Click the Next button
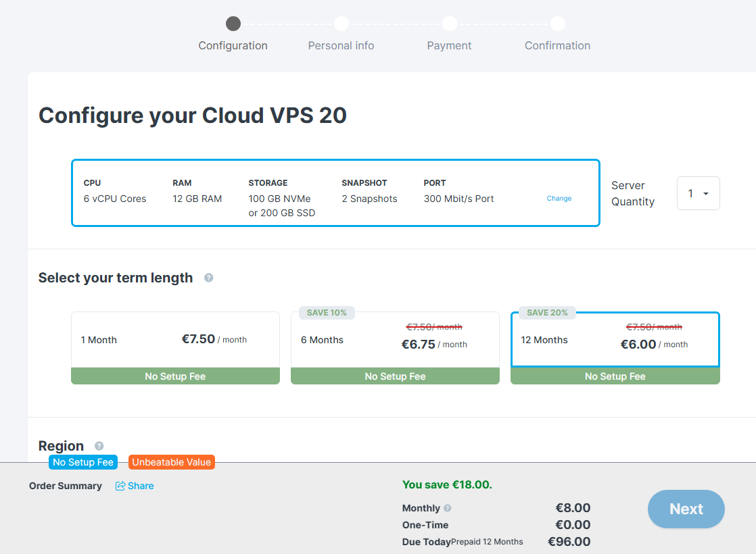 [686, 509]
